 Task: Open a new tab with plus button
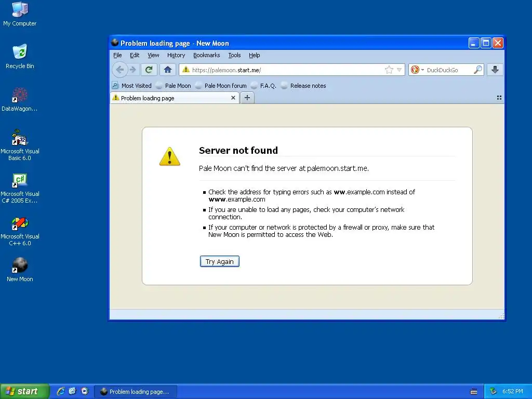tap(247, 98)
